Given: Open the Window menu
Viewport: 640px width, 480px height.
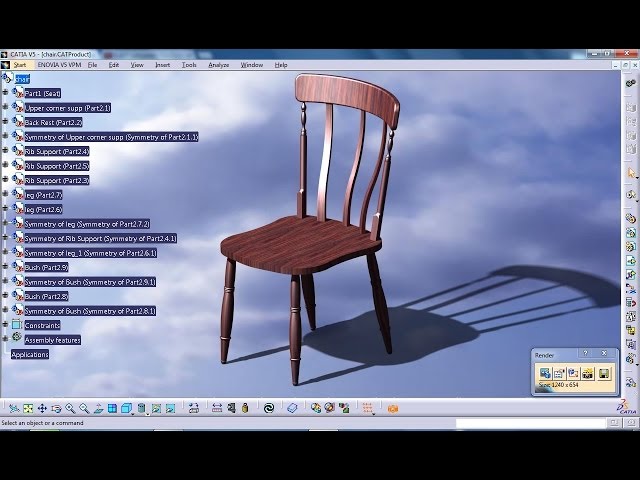Looking at the screenshot, I should tap(251, 65).
